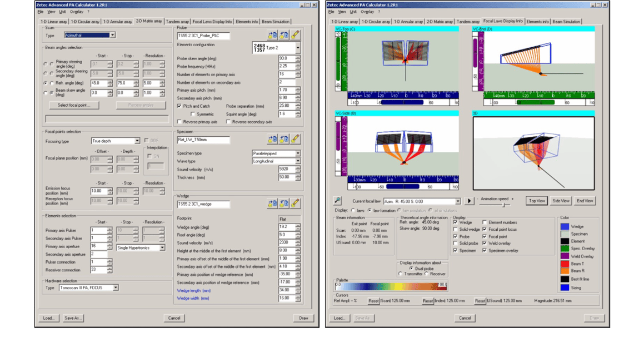The height and width of the screenshot is (337, 644).
Task: Play the focal law animation
Action: coord(469,201)
